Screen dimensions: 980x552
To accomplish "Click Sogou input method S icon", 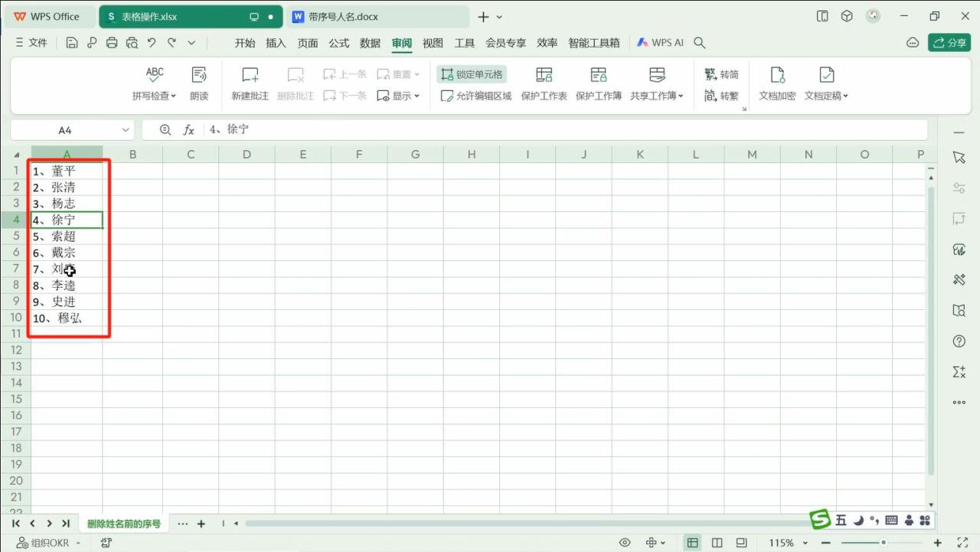I will click(820, 520).
